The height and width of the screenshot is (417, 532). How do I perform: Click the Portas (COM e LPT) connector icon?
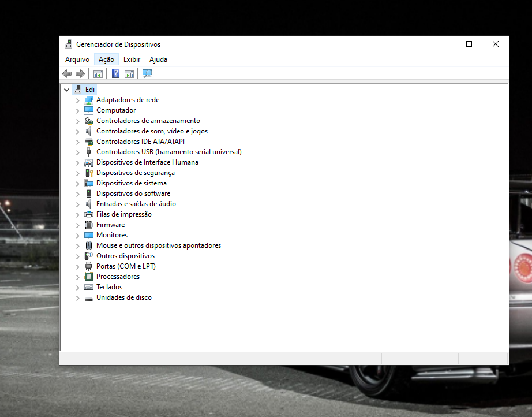pyautogui.click(x=89, y=266)
